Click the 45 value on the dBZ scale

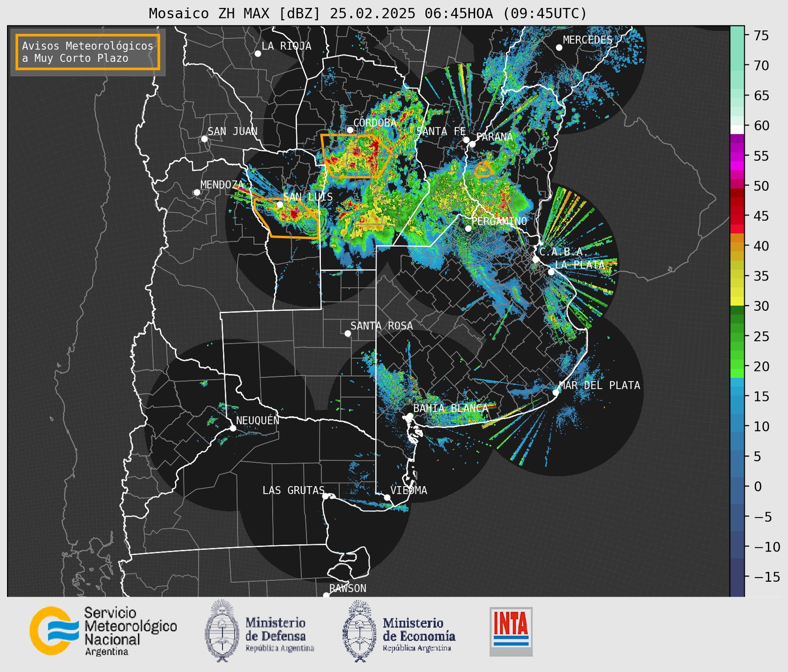point(761,216)
